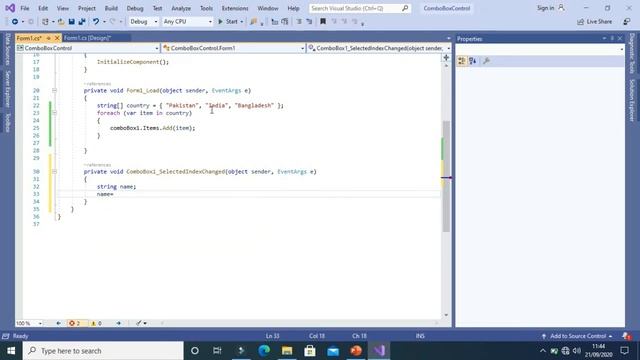
Task: Click the warnings count indicator
Action: [x=96, y=323]
